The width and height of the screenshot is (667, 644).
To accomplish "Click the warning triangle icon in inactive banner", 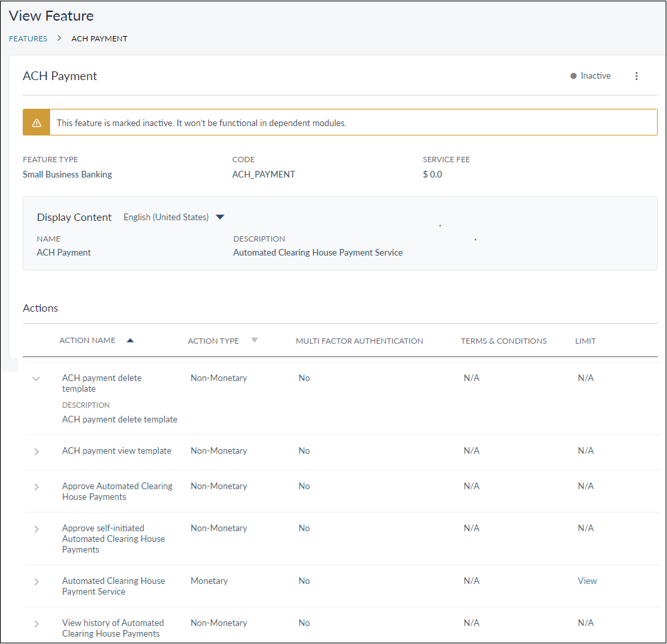I will pos(37,123).
